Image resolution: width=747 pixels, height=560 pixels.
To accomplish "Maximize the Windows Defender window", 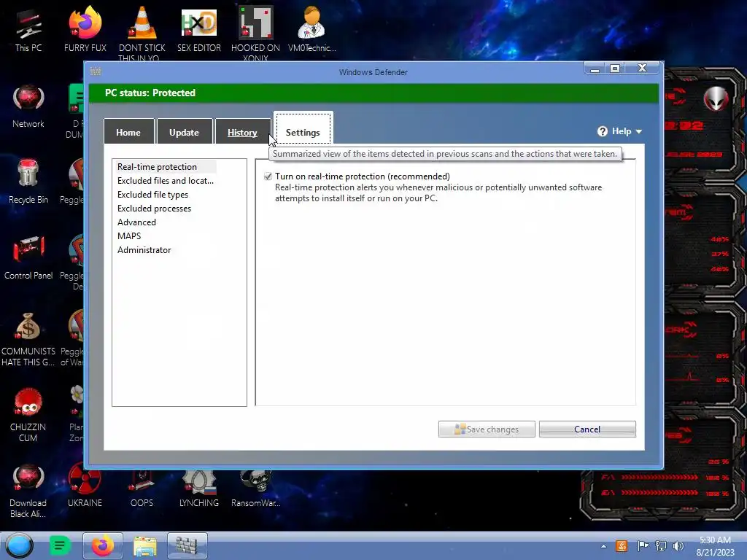I will (615, 69).
